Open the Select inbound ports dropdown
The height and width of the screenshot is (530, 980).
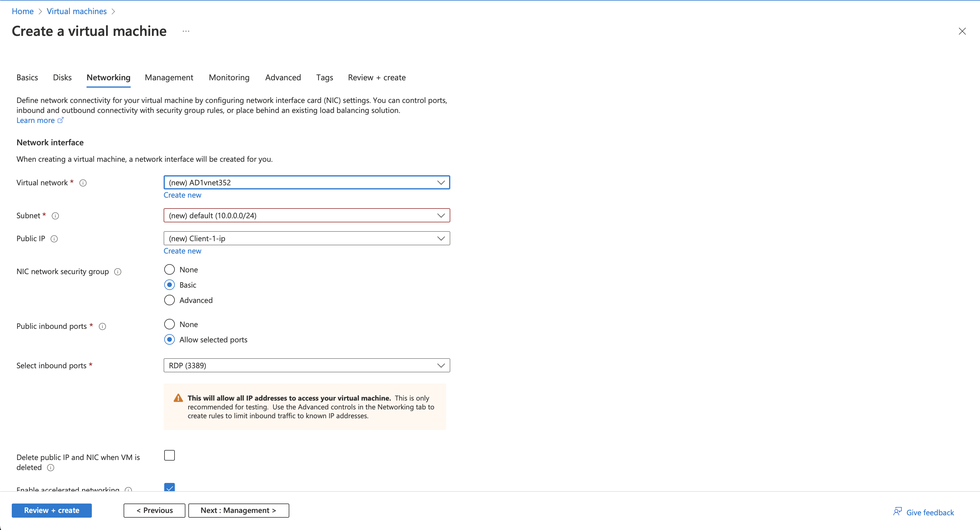(307, 365)
